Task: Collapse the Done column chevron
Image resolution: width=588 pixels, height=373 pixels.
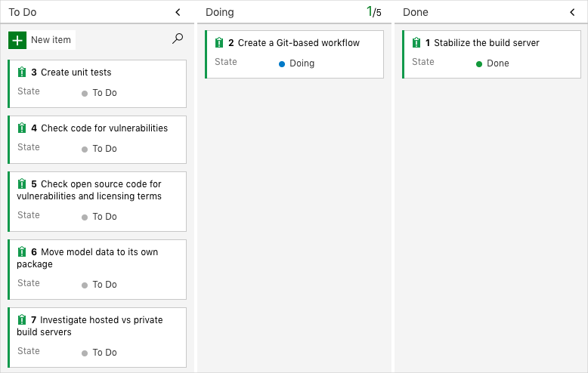Action: 572,12
